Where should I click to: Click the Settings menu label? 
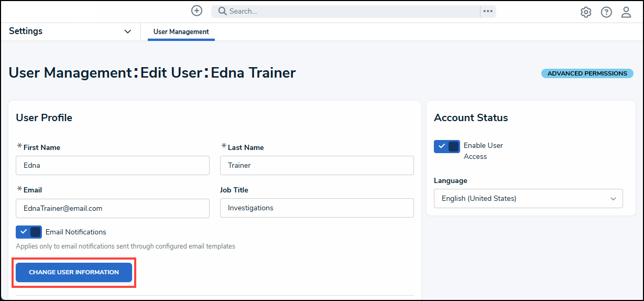[x=26, y=31]
